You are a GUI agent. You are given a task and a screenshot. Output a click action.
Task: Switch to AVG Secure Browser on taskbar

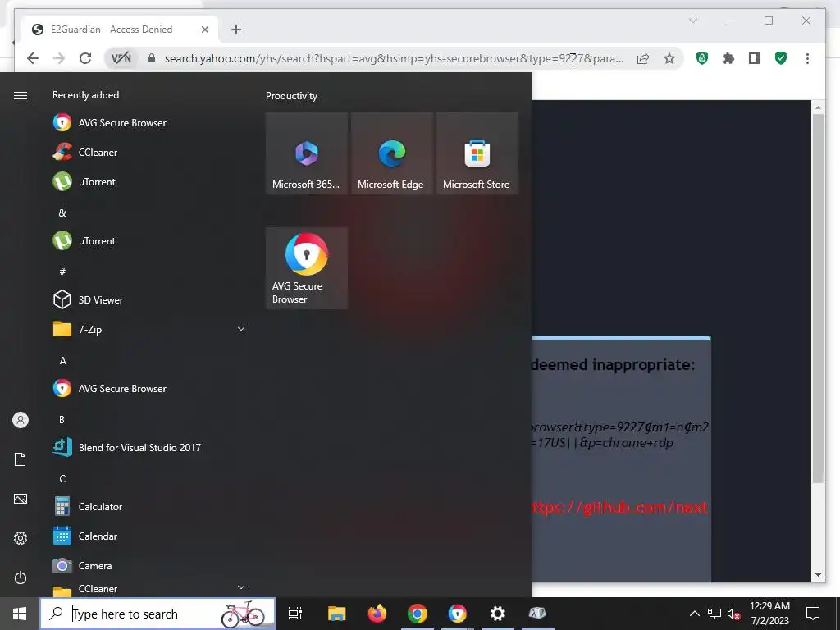pos(458,614)
